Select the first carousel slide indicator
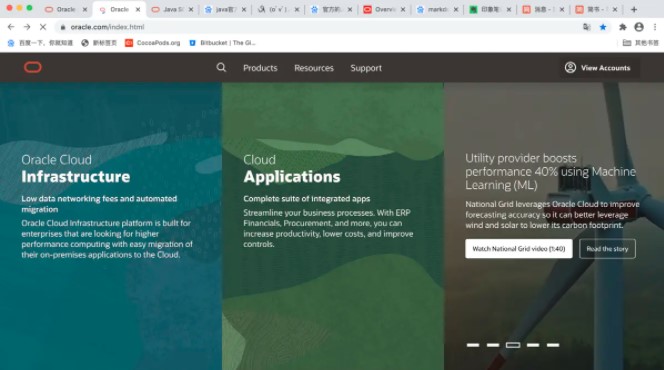Screen dimensions: 664x370 coord(473,345)
